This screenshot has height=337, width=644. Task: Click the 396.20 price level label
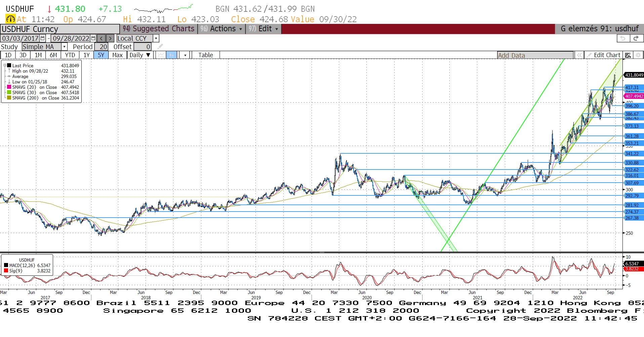coord(634,106)
